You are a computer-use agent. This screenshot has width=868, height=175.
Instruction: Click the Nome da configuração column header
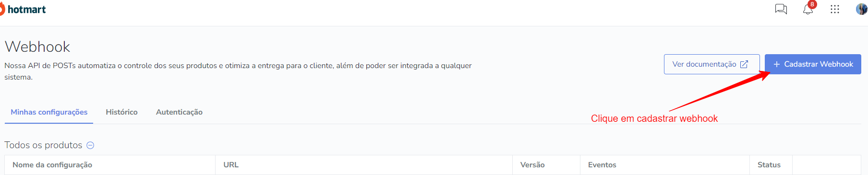[x=52, y=165]
